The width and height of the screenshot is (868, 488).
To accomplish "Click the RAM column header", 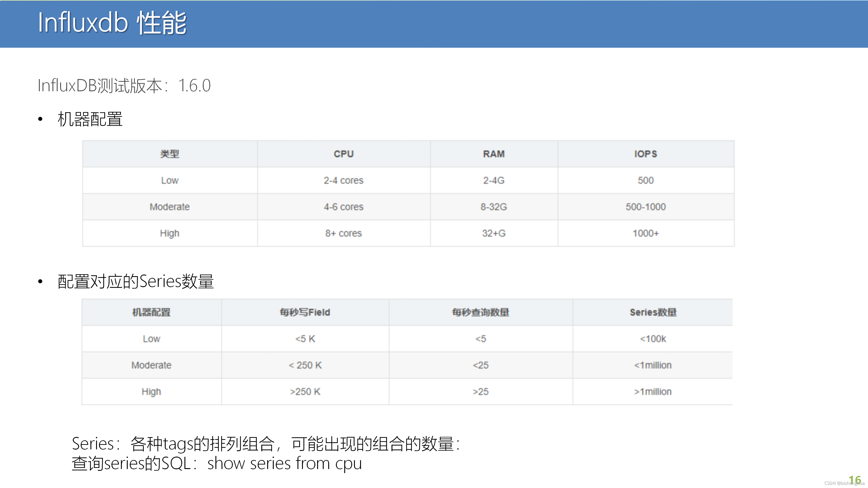I will pos(494,154).
